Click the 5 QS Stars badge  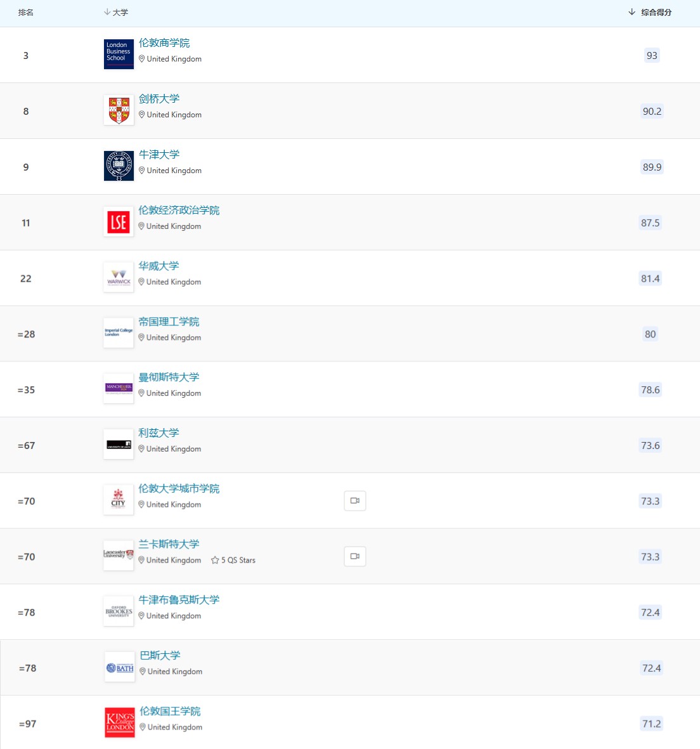coord(233,560)
